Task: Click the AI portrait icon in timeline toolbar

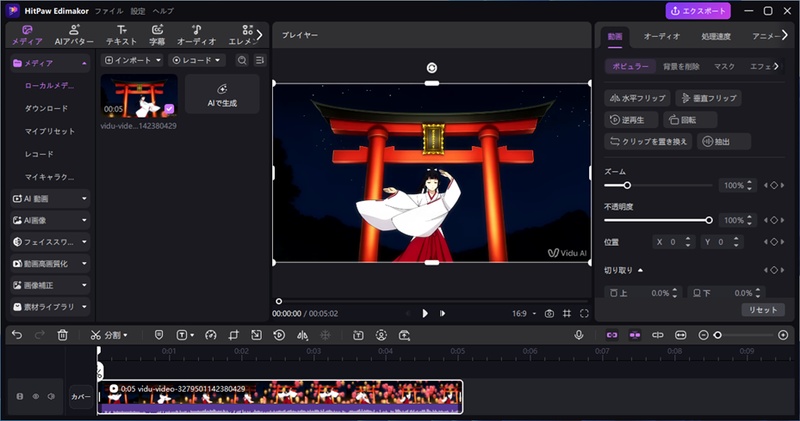Action: [x=381, y=335]
